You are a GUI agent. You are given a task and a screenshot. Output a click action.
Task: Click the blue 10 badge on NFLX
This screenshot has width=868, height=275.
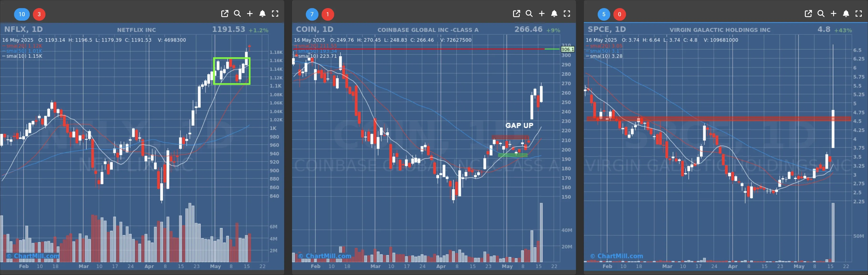(22, 14)
